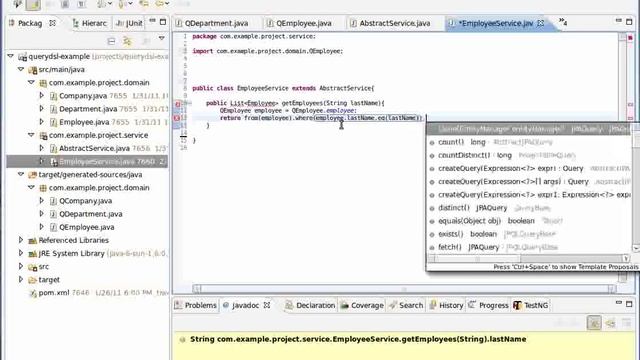This screenshot has height=360, width=640.
Task: Toggle Link with Selection in Javadoc view
Action: [594, 323]
